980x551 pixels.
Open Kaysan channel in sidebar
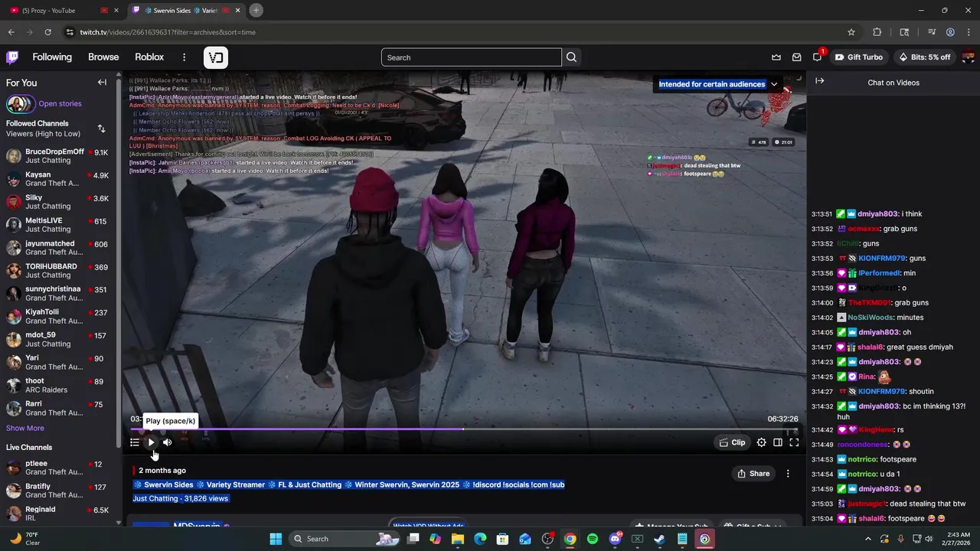(57, 179)
